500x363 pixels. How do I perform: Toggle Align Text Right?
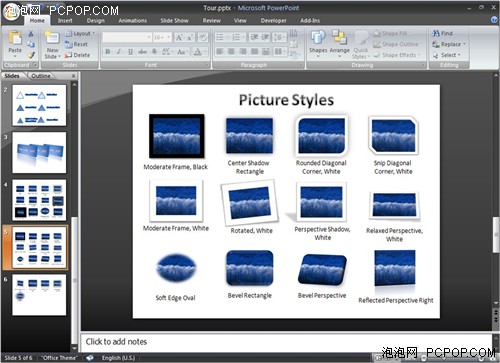pos(243,51)
